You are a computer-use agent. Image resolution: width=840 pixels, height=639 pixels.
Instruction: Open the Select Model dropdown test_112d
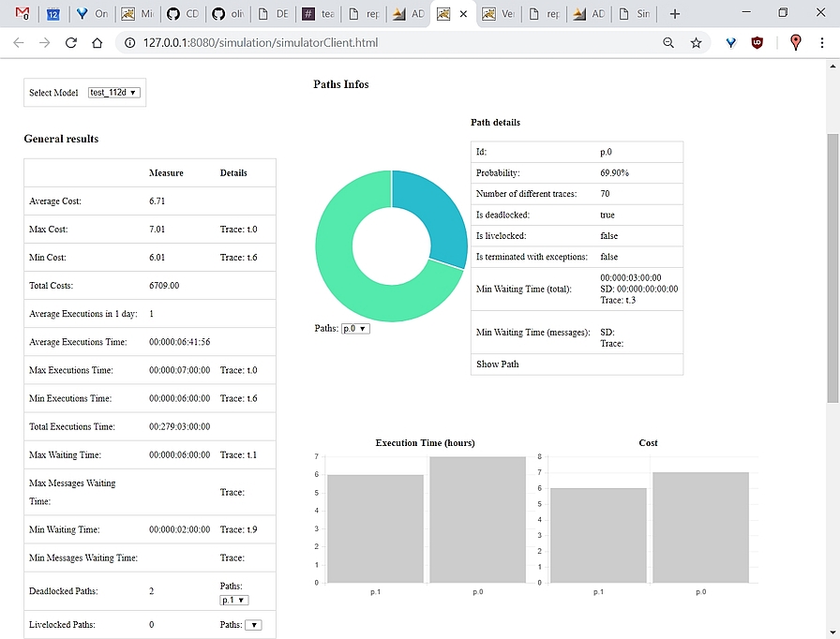coord(114,93)
